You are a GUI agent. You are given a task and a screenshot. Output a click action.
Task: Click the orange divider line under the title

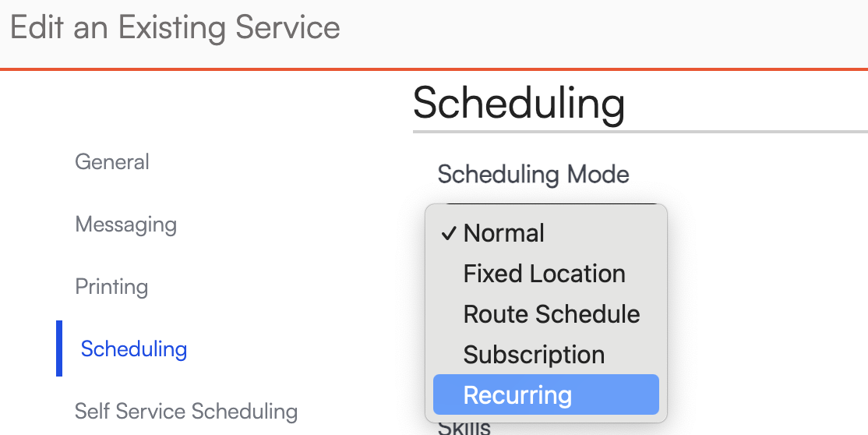312,69
